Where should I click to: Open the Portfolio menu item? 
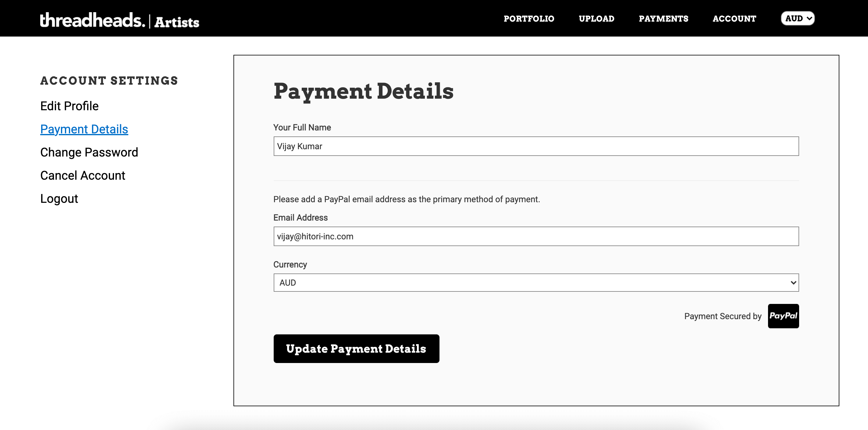pyautogui.click(x=529, y=19)
